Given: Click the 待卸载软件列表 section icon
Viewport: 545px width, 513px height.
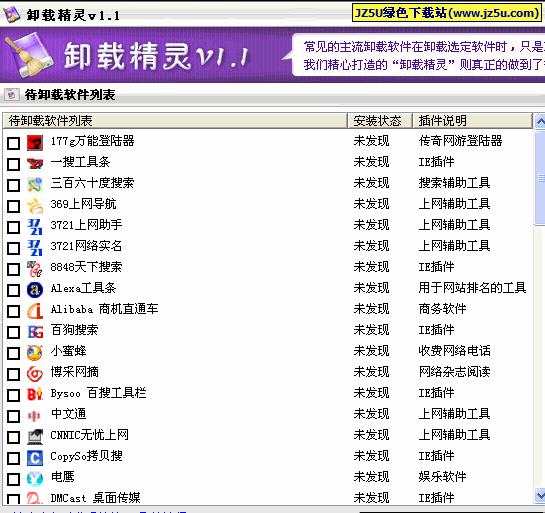Looking at the screenshot, I should click(11, 95).
